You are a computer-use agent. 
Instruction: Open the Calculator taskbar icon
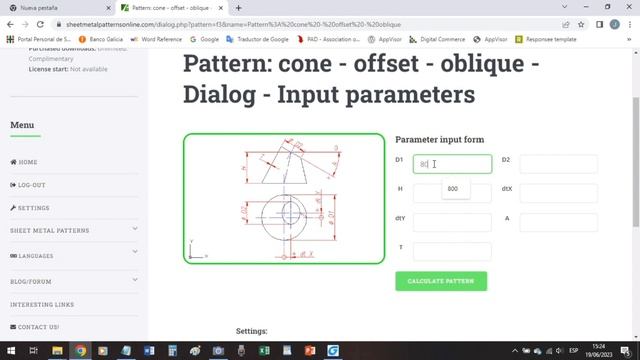pos(172,351)
